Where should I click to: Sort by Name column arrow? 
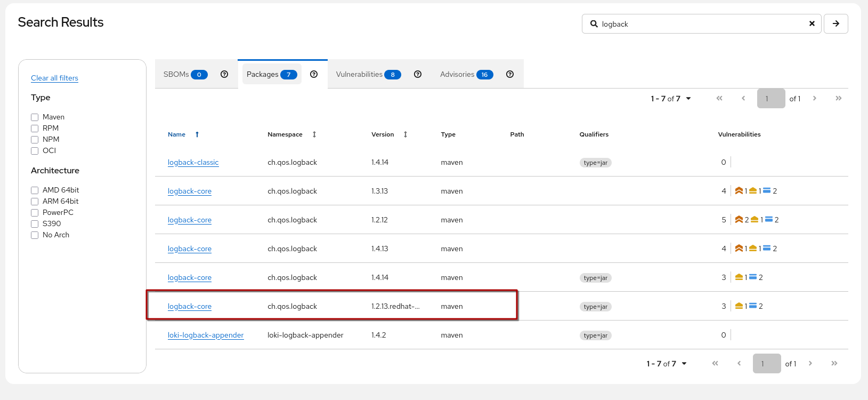point(197,134)
